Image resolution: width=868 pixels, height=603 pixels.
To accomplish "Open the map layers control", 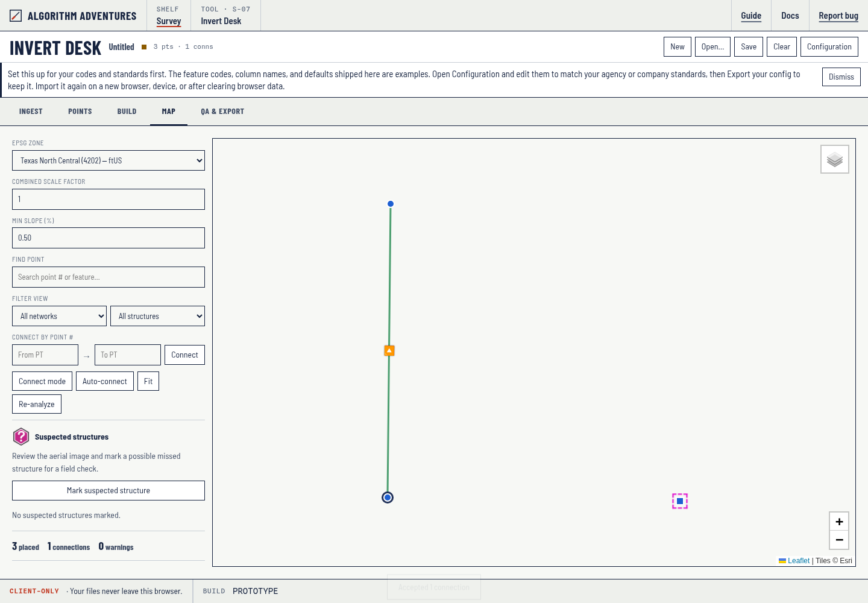I will (x=835, y=159).
